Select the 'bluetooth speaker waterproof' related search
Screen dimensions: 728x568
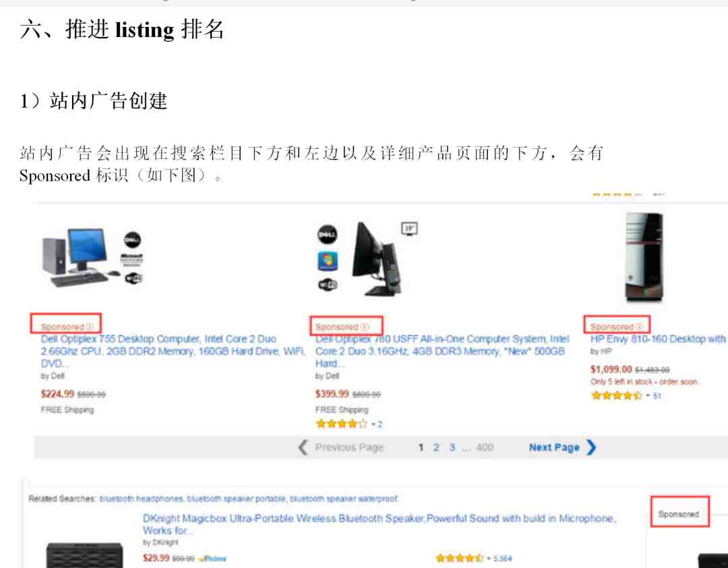click(344, 499)
